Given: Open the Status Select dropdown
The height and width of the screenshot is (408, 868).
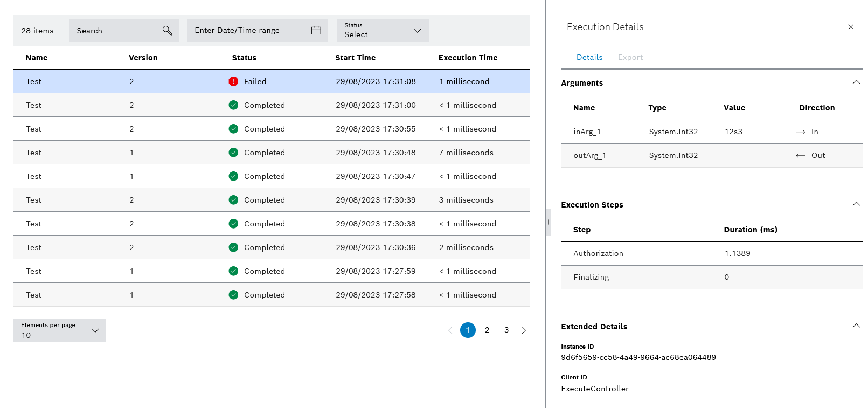Looking at the screenshot, I should click(383, 30).
